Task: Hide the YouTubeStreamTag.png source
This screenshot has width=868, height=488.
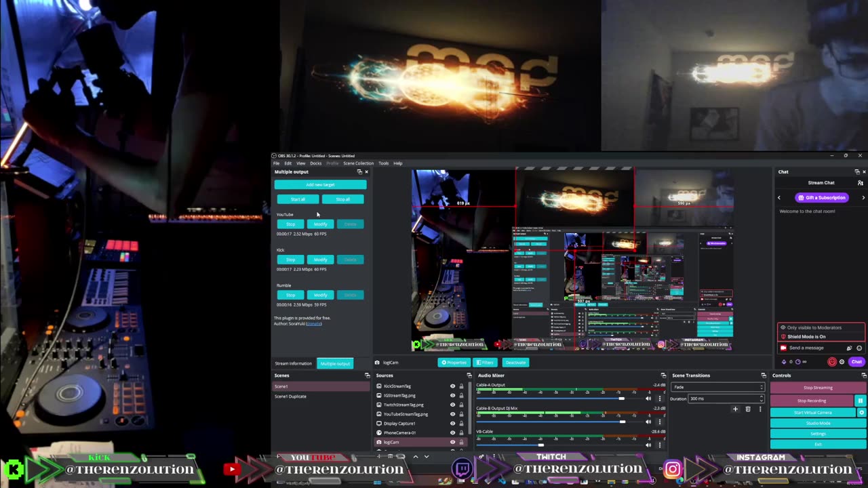Action: [x=452, y=414]
